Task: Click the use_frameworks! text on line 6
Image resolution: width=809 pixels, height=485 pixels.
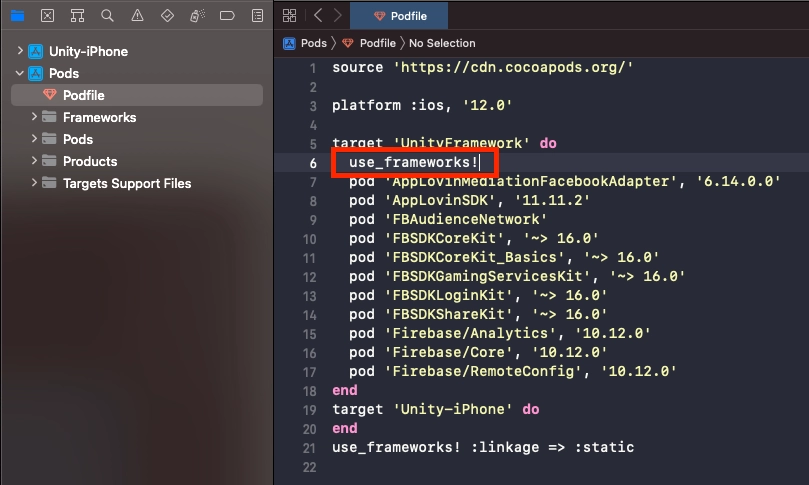Action: click(x=413, y=163)
